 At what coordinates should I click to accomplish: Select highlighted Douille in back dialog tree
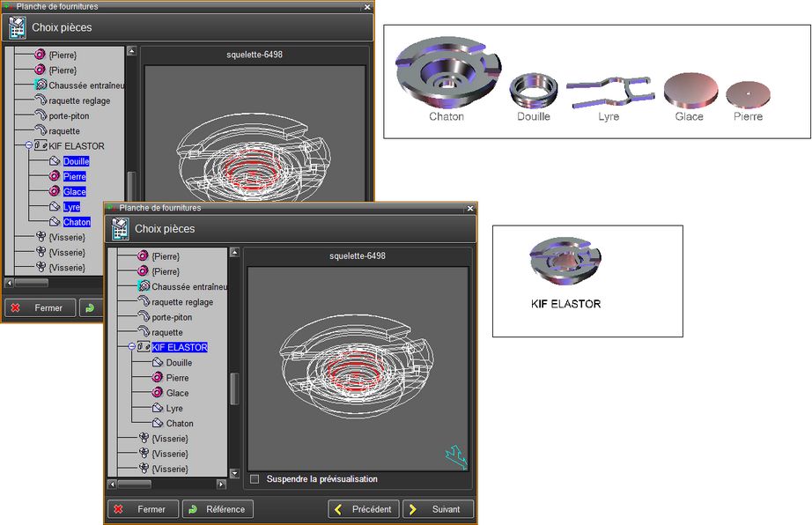[76, 161]
